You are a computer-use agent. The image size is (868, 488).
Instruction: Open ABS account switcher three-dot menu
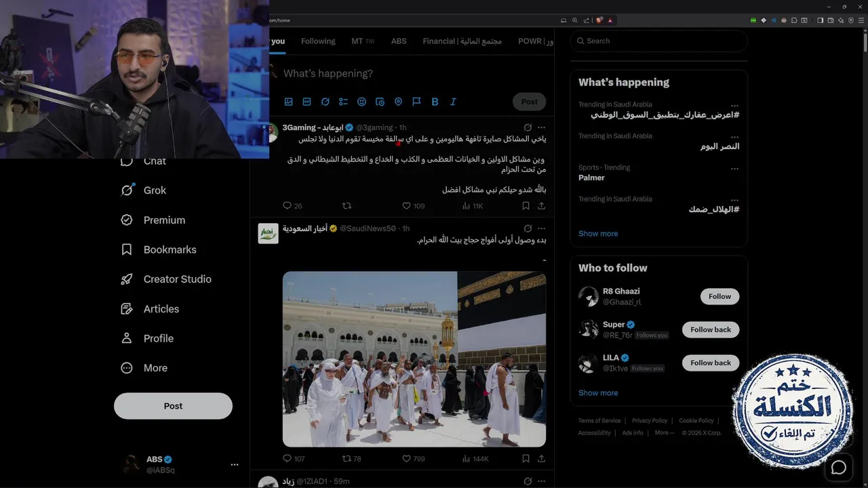(235, 465)
